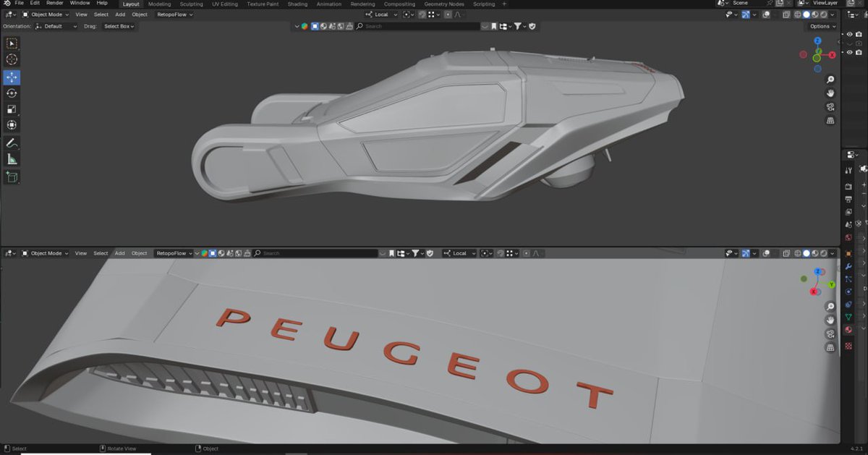Enable wireframe shading in lower viewport
The width and height of the screenshot is (868, 455).
(798, 253)
